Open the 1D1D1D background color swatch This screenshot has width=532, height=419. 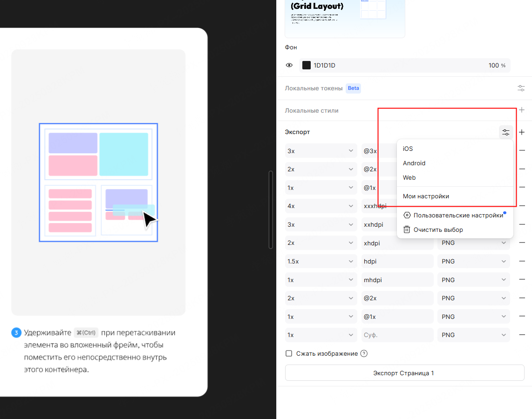click(307, 66)
